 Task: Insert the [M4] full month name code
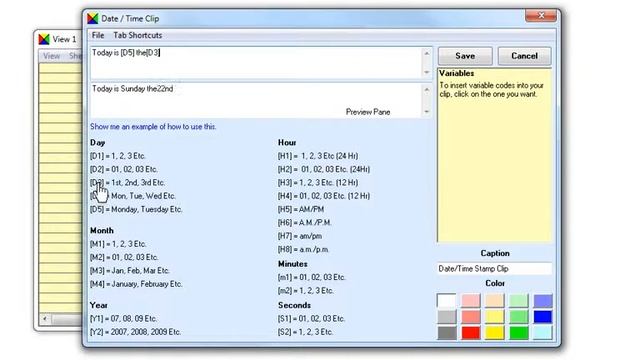(x=136, y=284)
